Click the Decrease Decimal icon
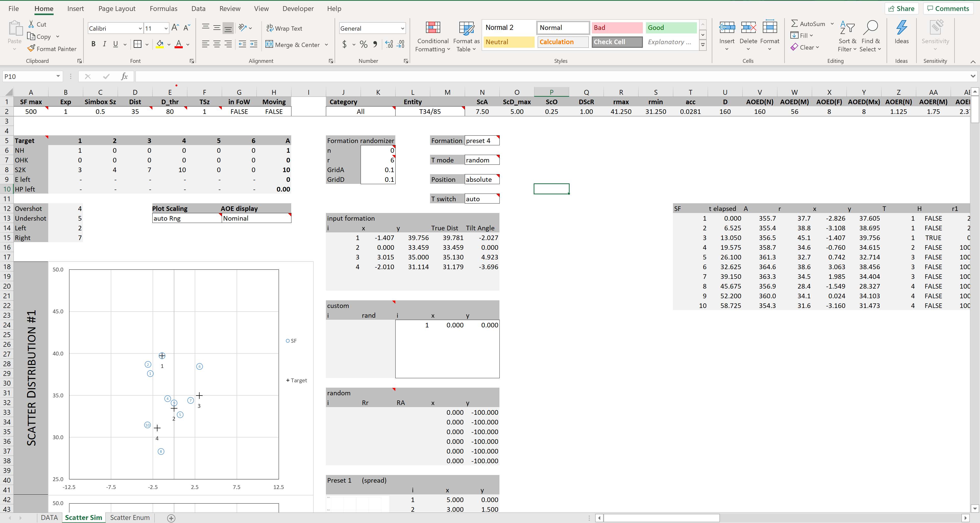The width and height of the screenshot is (980, 523). (401, 44)
